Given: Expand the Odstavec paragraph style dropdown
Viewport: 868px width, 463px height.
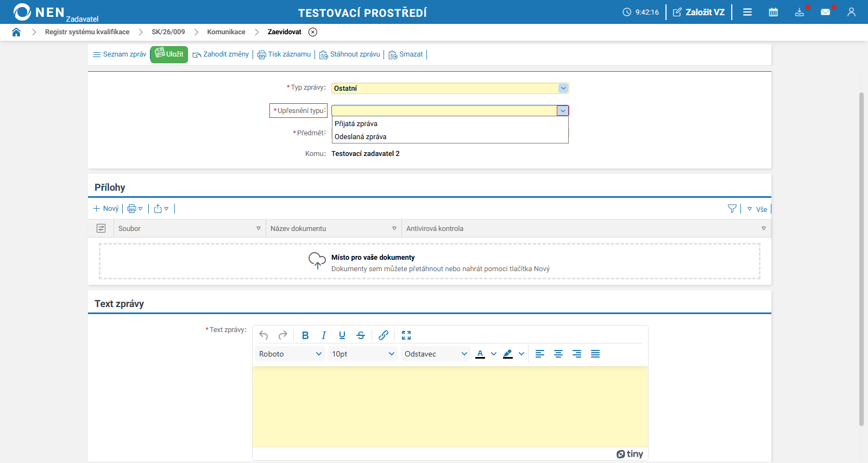Looking at the screenshot, I should pyautogui.click(x=436, y=354).
